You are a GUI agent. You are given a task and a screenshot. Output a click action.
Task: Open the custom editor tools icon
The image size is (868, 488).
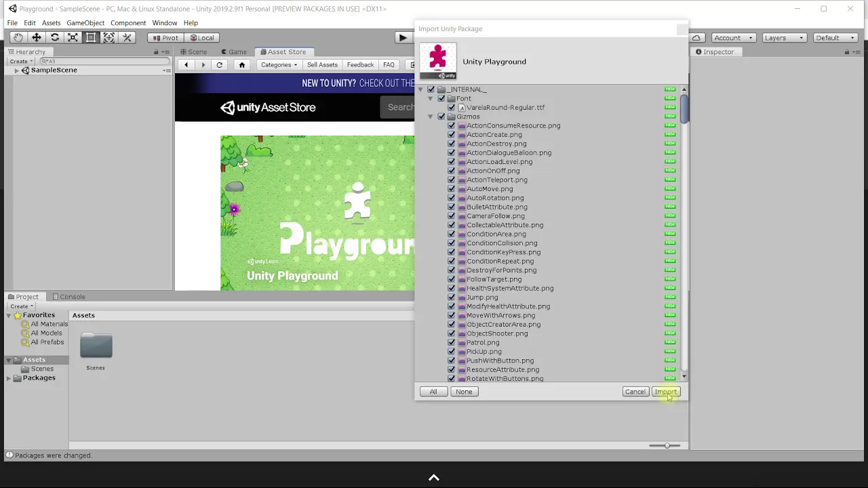(x=127, y=38)
